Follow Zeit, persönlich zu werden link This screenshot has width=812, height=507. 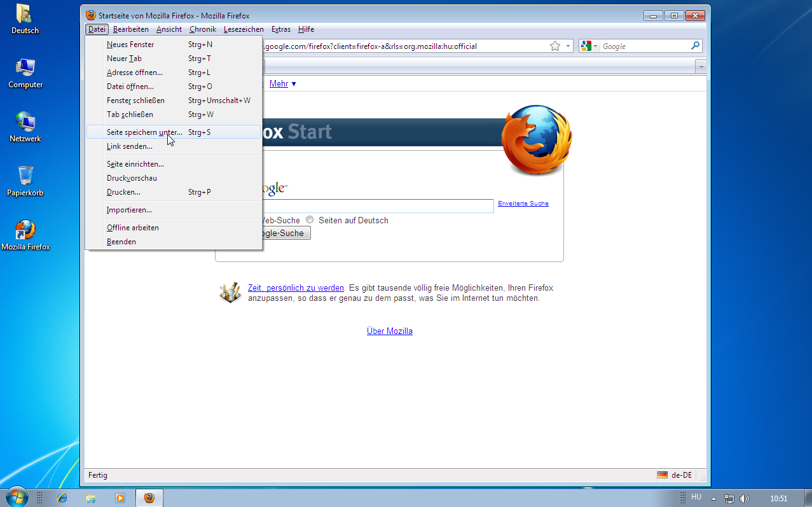pos(296,288)
